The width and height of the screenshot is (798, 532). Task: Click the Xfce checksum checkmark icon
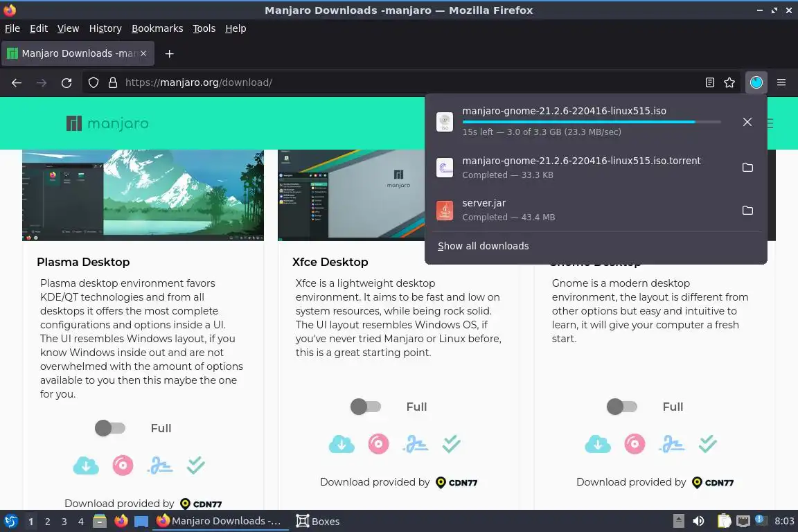452,443
